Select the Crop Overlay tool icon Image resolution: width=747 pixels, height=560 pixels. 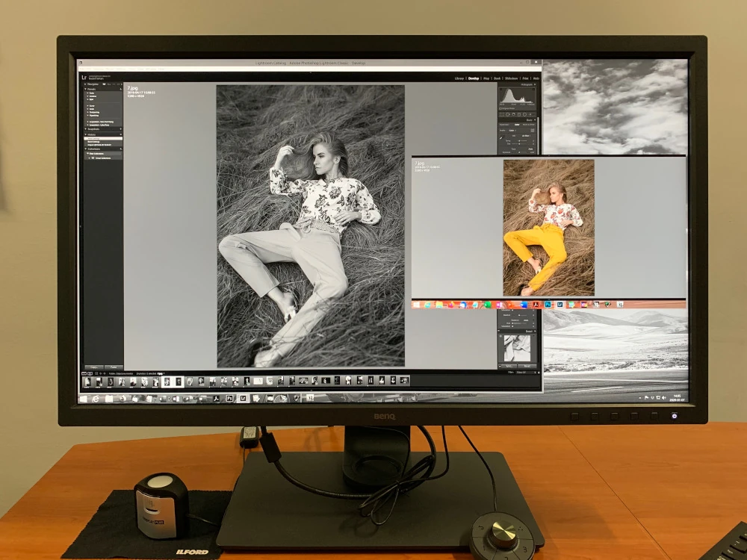tap(502, 114)
